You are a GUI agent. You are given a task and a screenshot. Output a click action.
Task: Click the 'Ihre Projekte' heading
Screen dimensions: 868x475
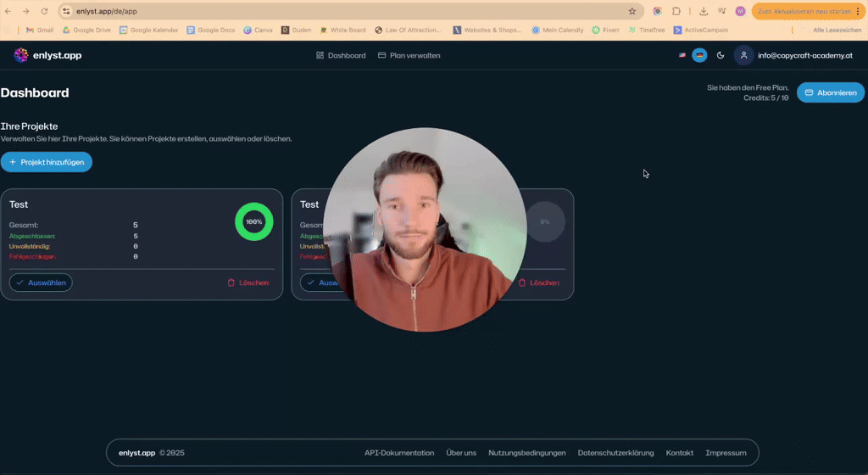coord(30,126)
